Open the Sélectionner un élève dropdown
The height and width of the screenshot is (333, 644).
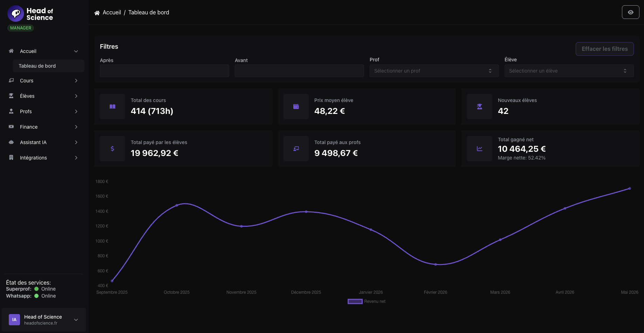point(569,71)
